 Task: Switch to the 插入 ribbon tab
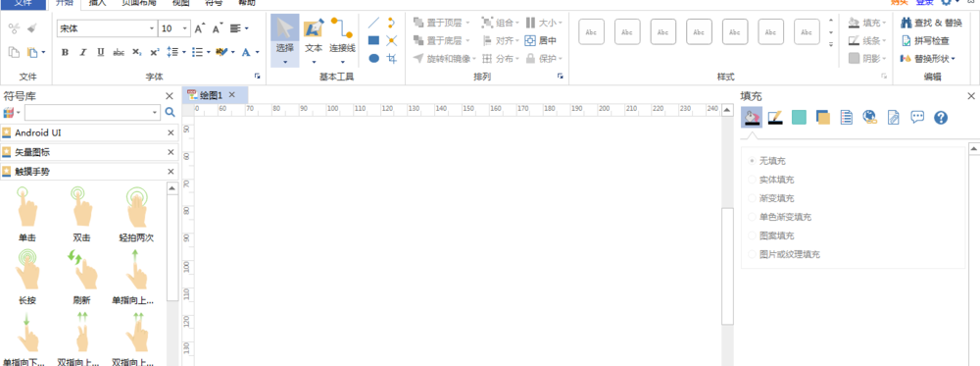pos(98,3)
